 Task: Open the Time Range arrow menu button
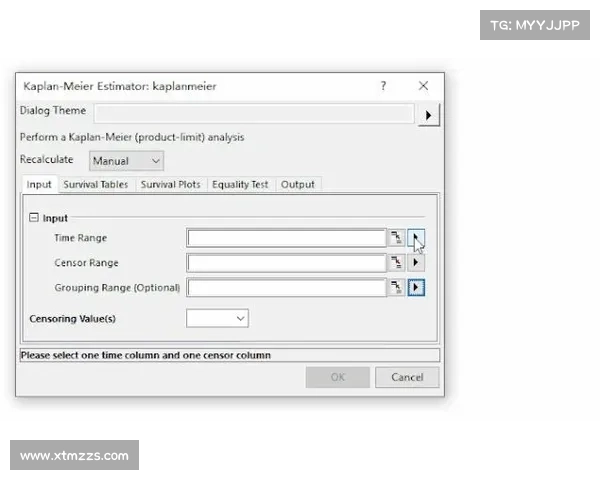tap(417, 238)
